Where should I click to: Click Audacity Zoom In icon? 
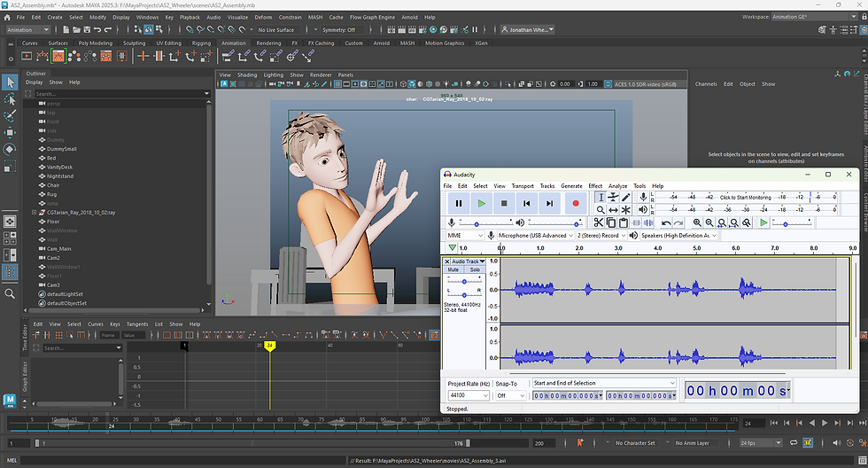tap(697, 222)
